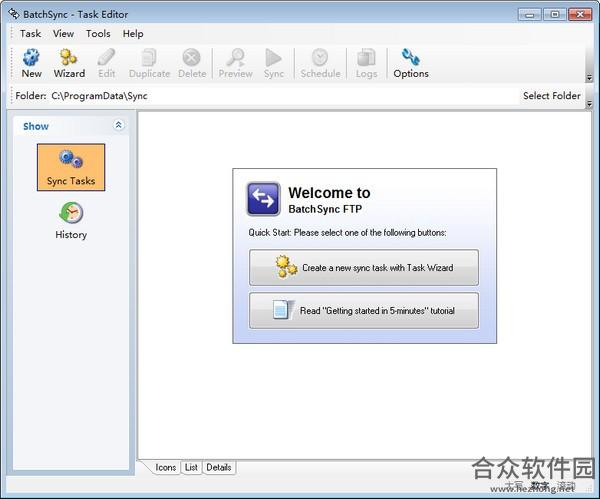Open the Getting started in 5-minutes tutorial
This screenshot has height=499, width=600.
point(364,310)
